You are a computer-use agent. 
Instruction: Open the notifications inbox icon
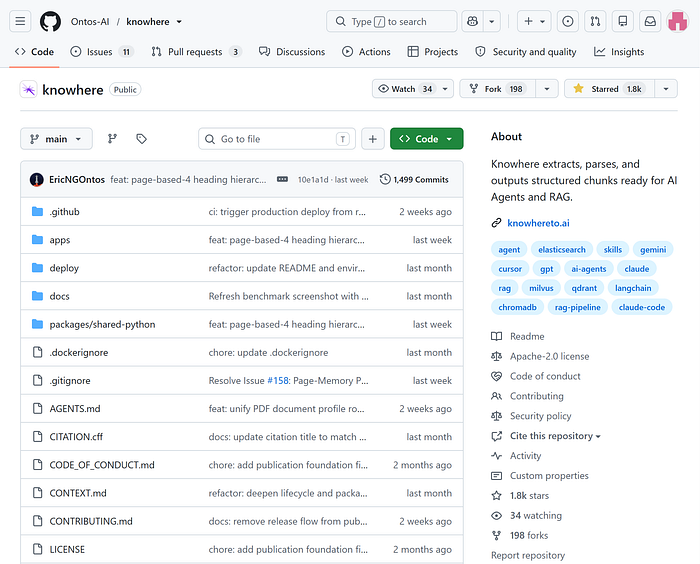(650, 21)
